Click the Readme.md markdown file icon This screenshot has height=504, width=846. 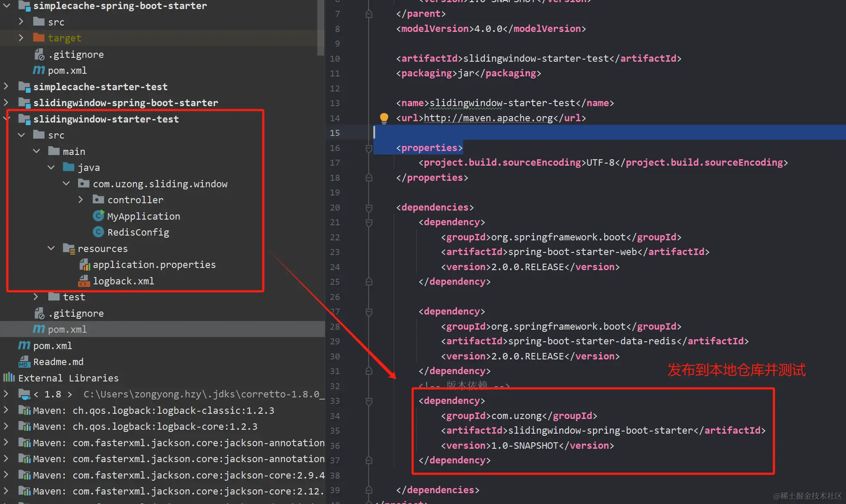click(24, 362)
